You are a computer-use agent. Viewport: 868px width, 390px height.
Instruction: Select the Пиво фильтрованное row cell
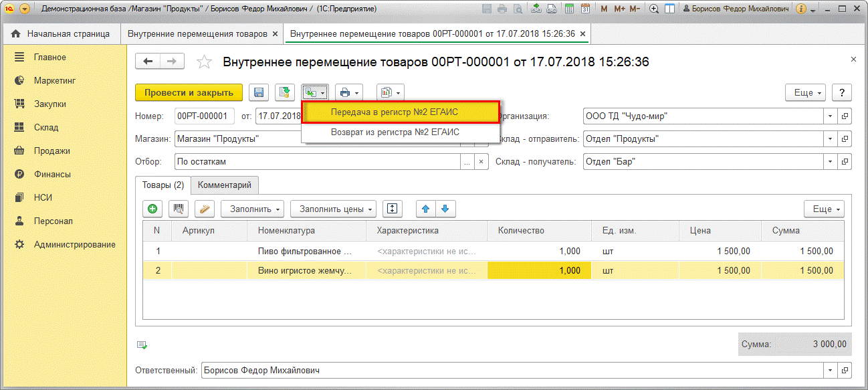click(306, 252)
